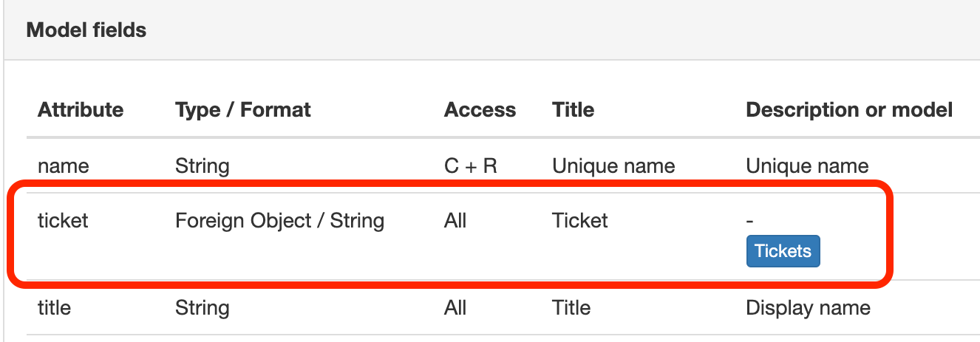The height and width of the screenshot is (342, 980).
Task: Click the All access value in ticket row
Action: point(455,220)
